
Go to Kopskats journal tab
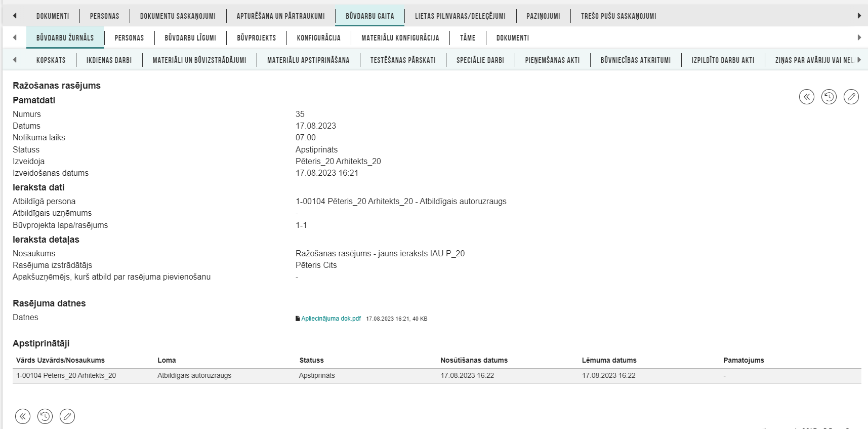(51, 60)
